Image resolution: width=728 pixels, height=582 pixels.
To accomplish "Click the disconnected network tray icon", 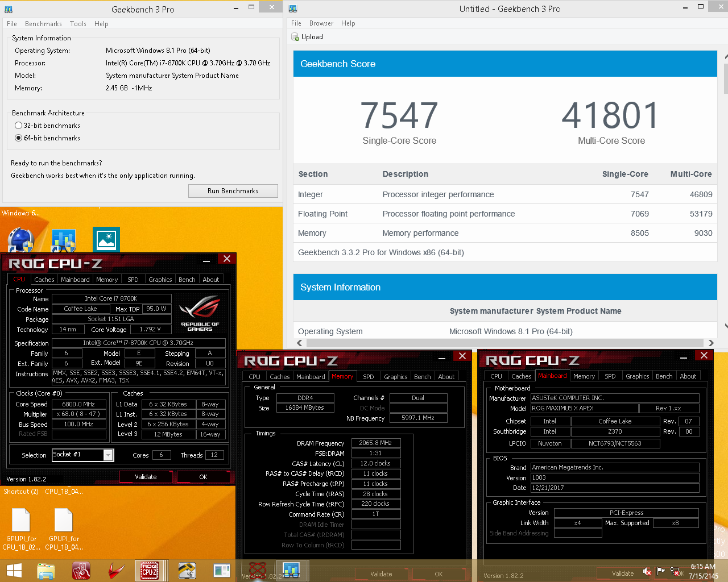I will (x=675, y=571).
